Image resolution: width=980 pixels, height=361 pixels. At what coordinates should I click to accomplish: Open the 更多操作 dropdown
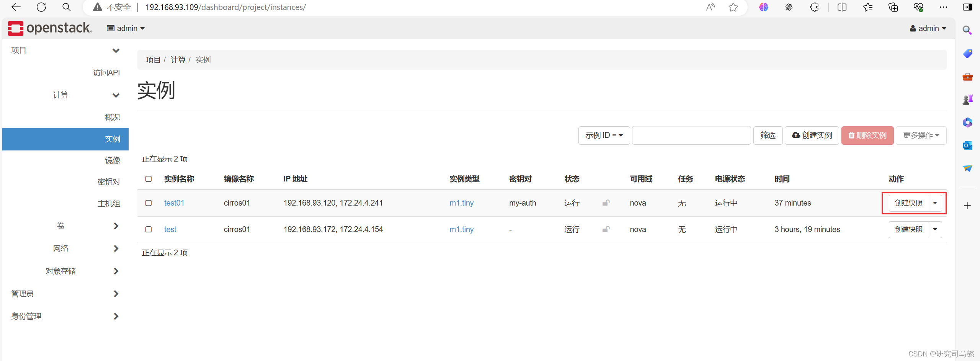pos(921,135)
